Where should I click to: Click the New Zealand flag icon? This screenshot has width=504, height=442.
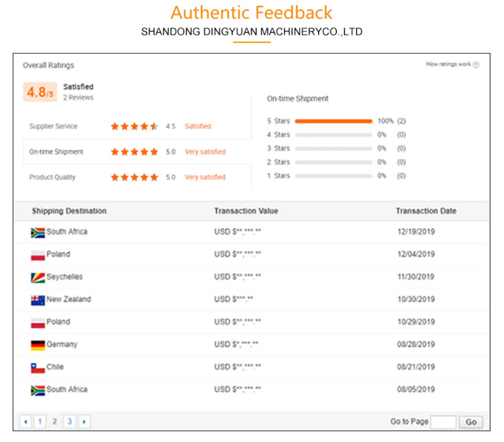tap(38, 300)
